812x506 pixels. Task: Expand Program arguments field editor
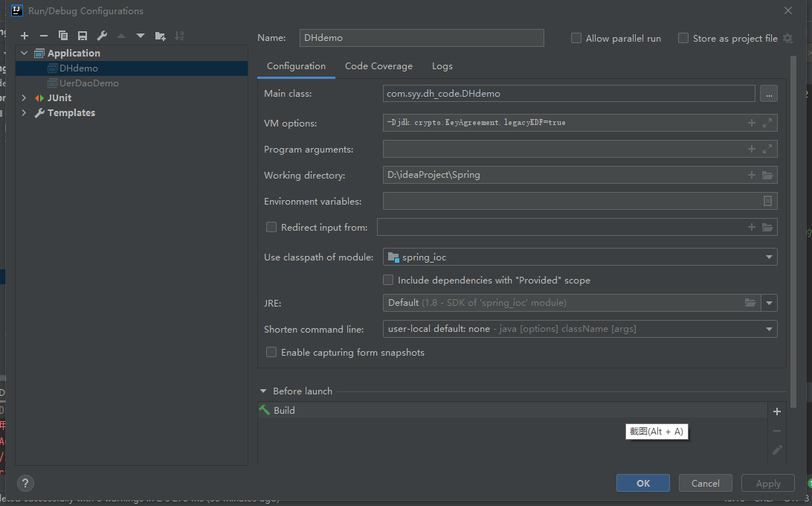coord(767,150)
